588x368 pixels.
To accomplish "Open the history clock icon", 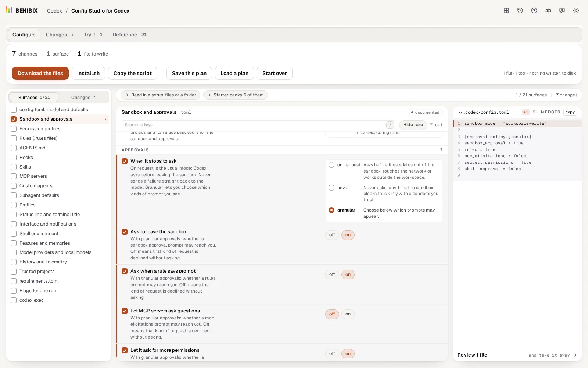I will [x=520, y=11].
